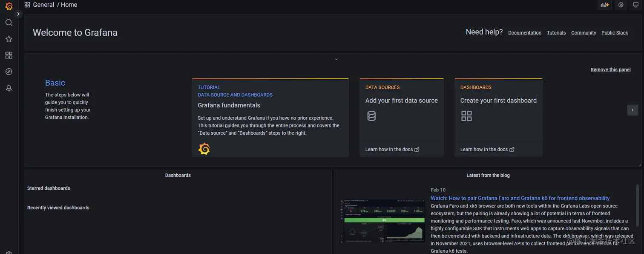The width and height of the screenshot is (644, 254).
Task: Click the dashboard grid icon in Dashboards card
Action: (467, 116)
